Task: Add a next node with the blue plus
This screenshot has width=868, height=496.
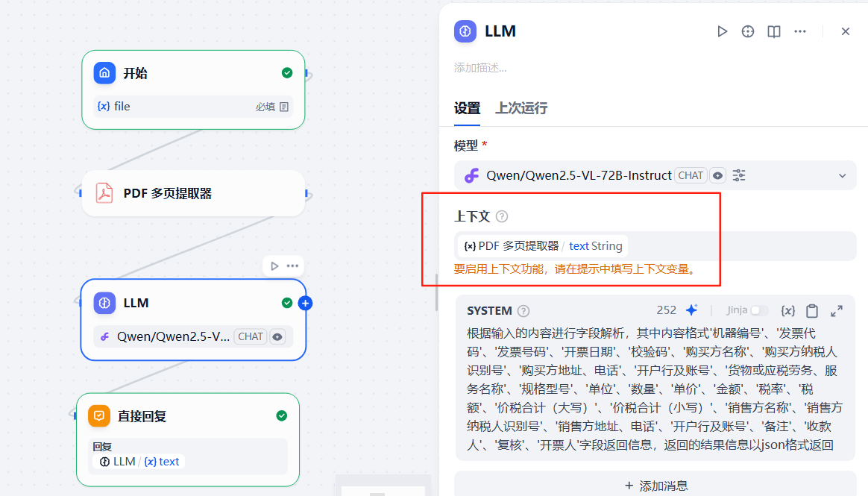Action: (305, 304)
